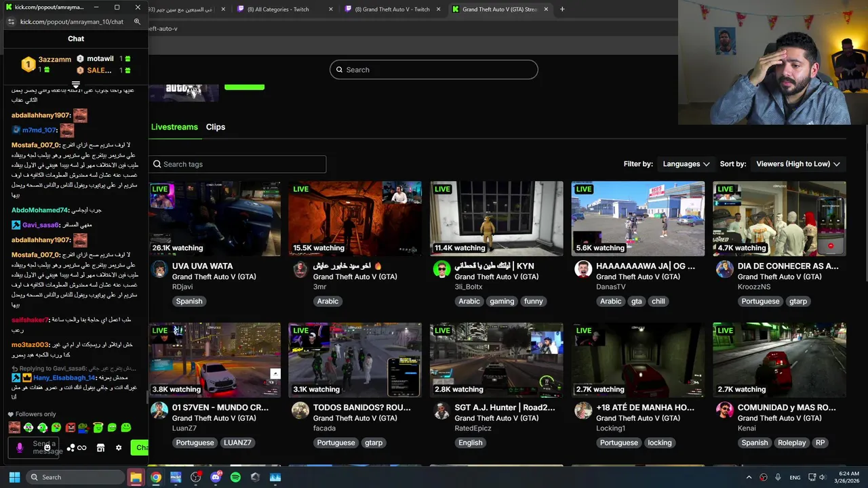Click the green Chat send button
868x488 pixels.
pyautogui.click(x=140, y=447)
